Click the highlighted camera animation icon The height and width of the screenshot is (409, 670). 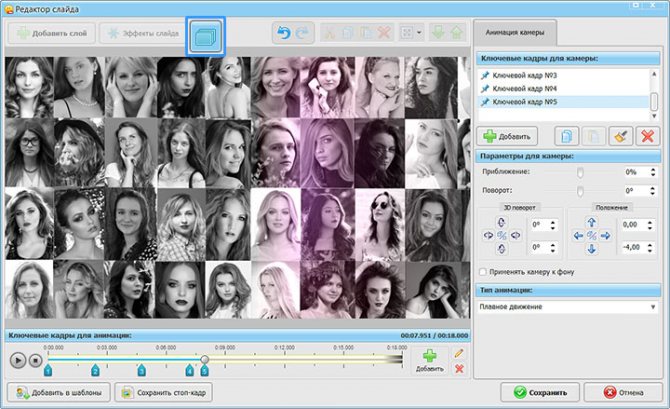[x=207, y=35]
